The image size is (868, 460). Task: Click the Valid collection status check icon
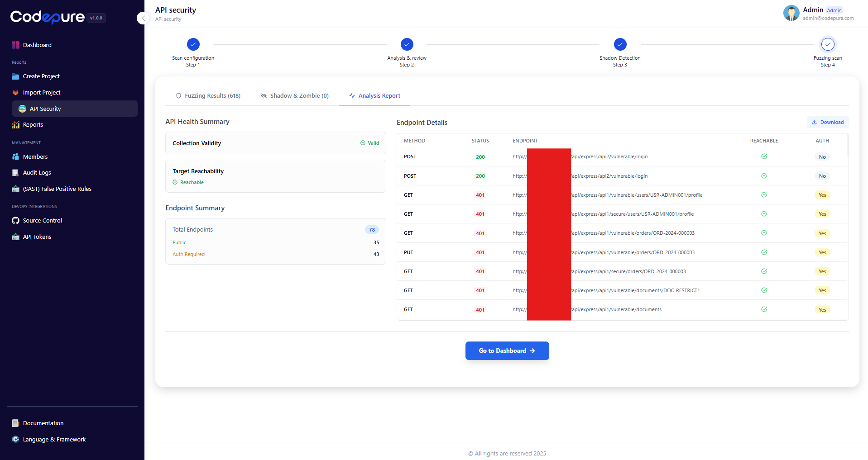point(363,143)
